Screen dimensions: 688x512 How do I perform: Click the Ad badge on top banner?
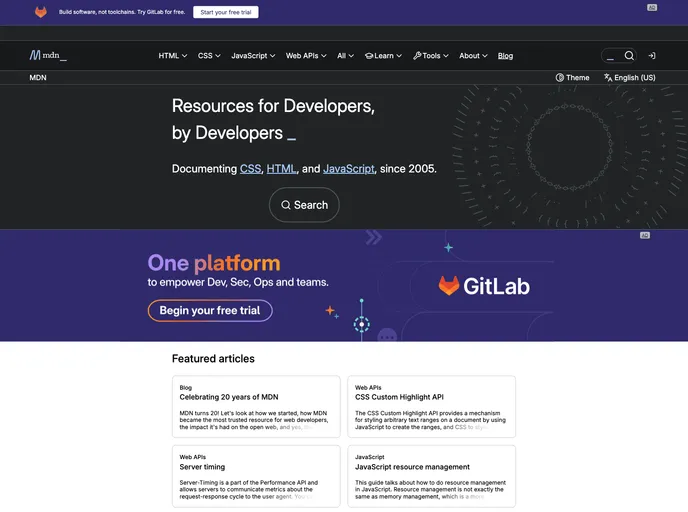[652, 7]
